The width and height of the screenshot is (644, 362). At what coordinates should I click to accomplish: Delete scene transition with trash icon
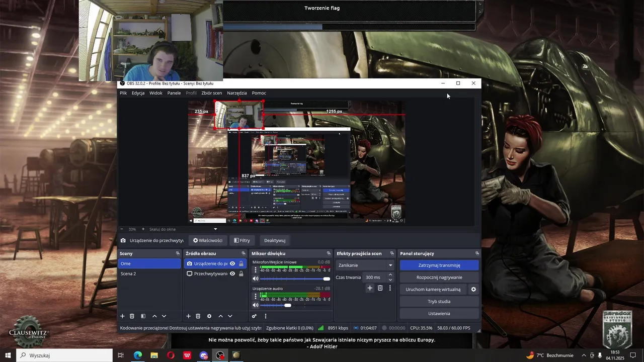pyautogui.click(x=380, y=288)
